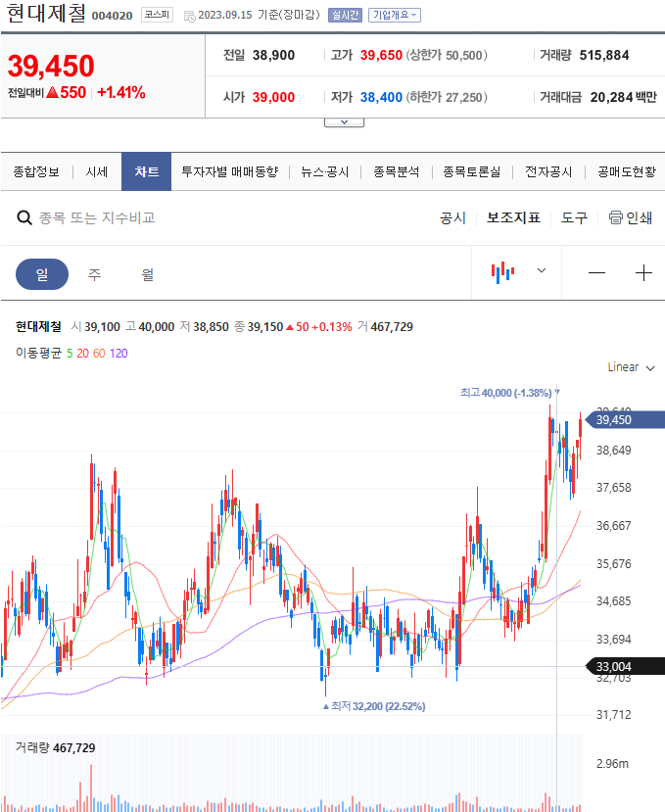Open the 기업개요 dropdown
Screen dimensions: 665x812
tap(394, 15)
